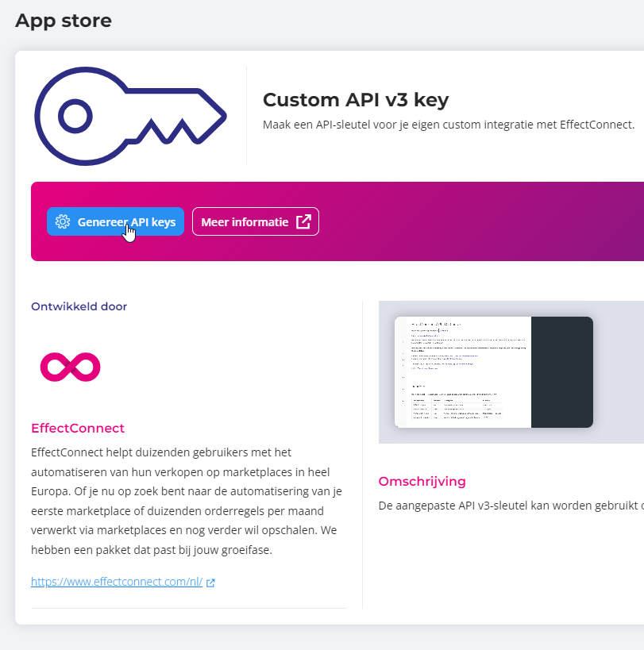The width and height of the screenshot is (644, 650).
Task: Click the 'Maak een API-sleutel' subtitle text
Action: click(x=449, y=125)
